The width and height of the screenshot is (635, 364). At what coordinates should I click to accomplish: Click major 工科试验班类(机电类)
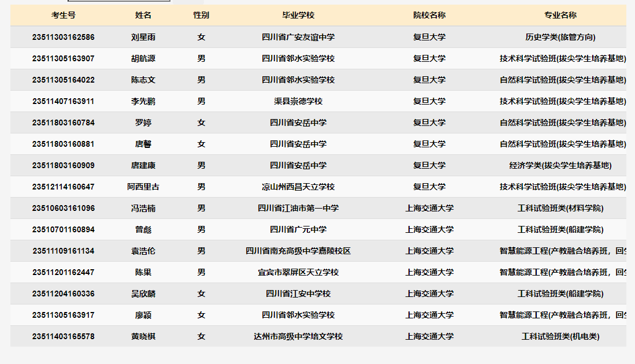coord(560,336)
